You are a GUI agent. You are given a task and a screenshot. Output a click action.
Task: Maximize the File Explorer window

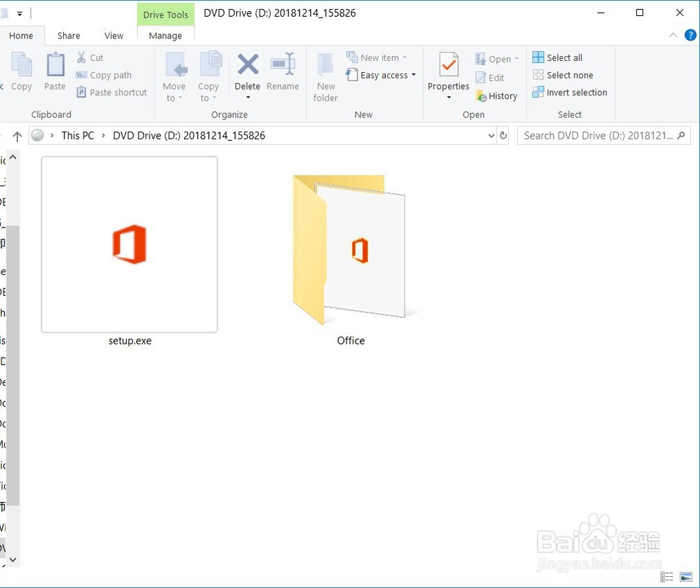point(640,13)
